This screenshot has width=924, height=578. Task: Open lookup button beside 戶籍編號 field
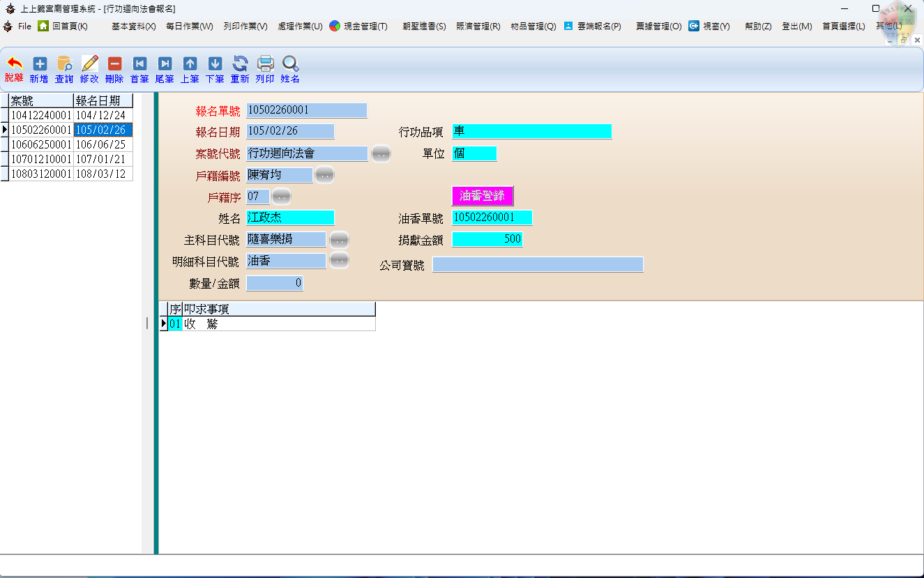point(324,176)
